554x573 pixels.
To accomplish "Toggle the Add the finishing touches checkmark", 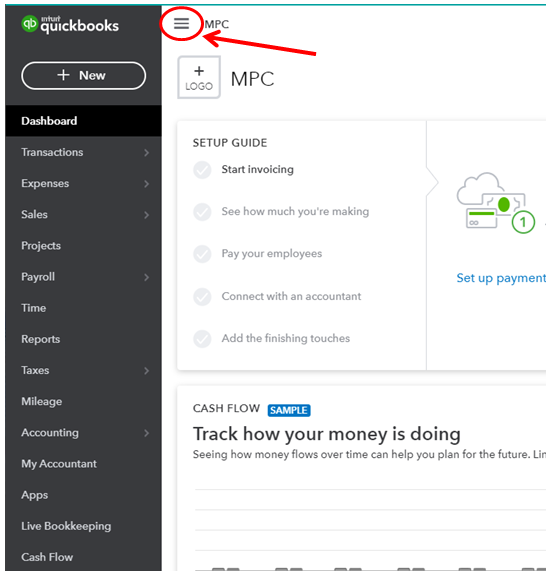I will (x=202, y=338).
